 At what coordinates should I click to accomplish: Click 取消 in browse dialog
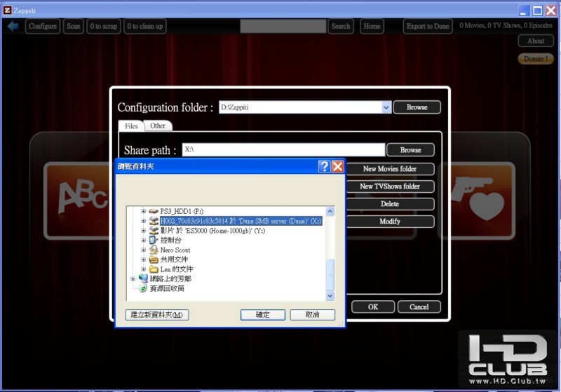(x=312, y=315)
